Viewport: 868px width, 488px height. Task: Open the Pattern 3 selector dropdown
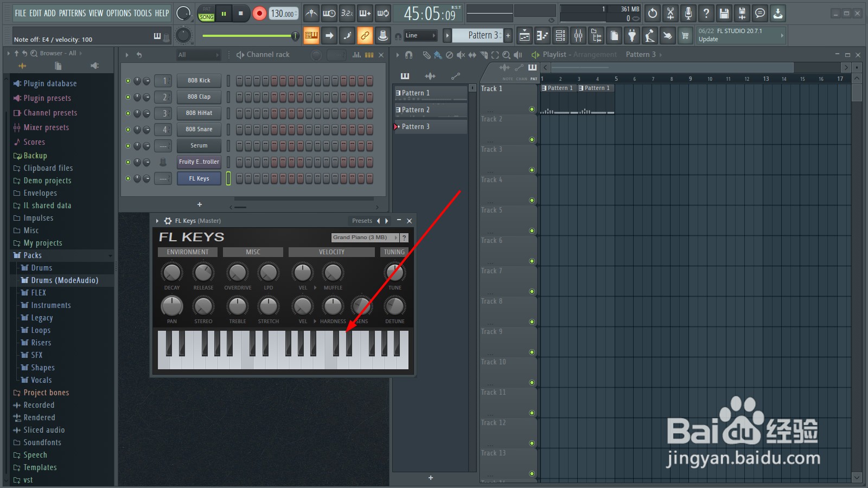point(477,36)
